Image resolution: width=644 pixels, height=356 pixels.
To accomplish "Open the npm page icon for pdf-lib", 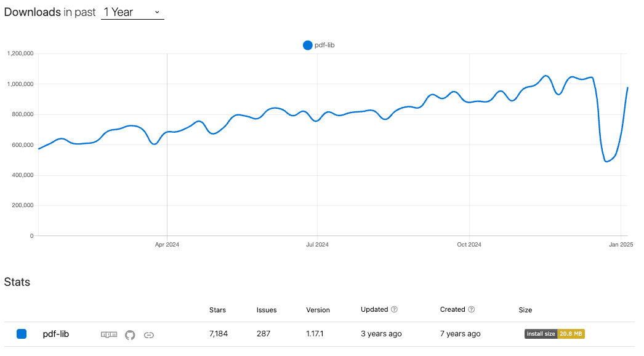I will tap(108, 334).
